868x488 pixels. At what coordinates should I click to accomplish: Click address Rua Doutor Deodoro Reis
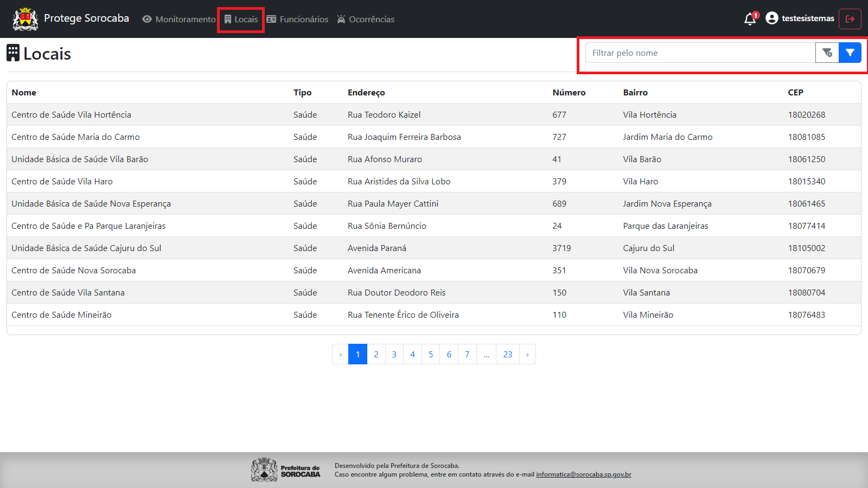pyautogui.click(x=397, y=292)
